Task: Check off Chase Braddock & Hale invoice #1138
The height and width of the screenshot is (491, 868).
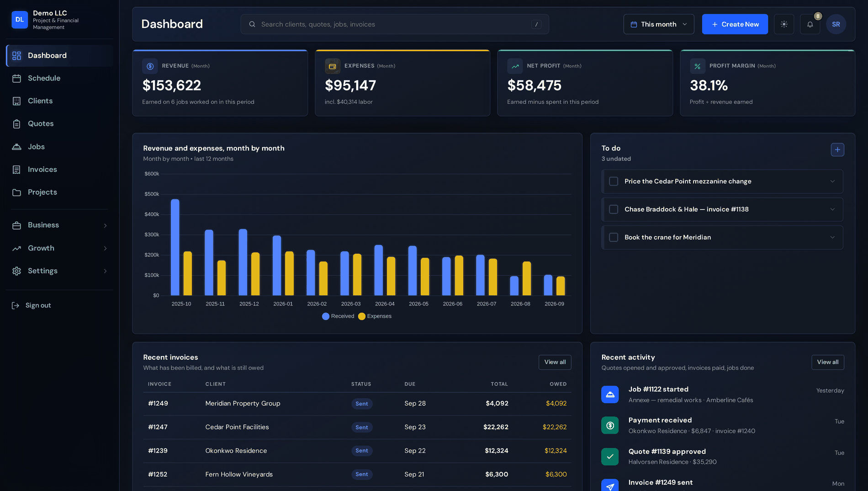Action: (x=614, y=209)
